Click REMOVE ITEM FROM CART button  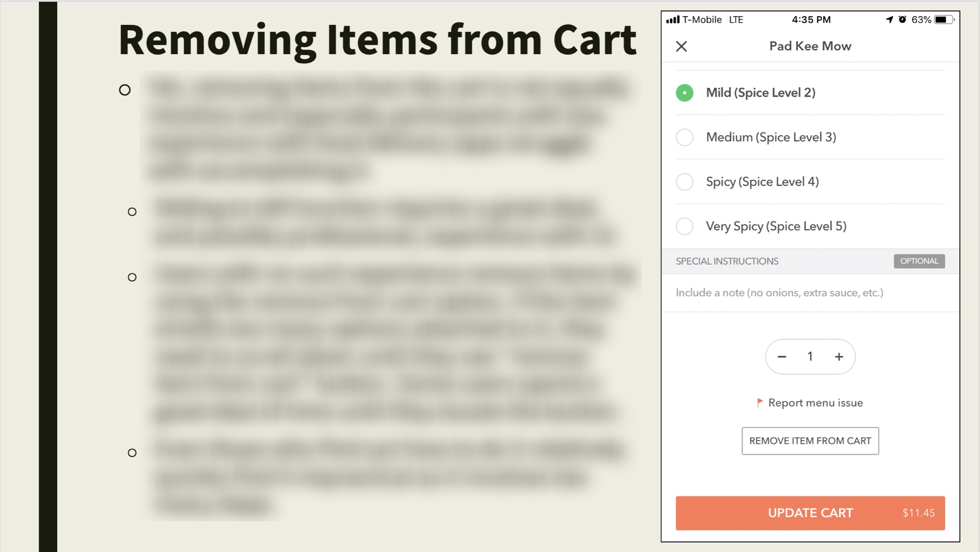810,441
